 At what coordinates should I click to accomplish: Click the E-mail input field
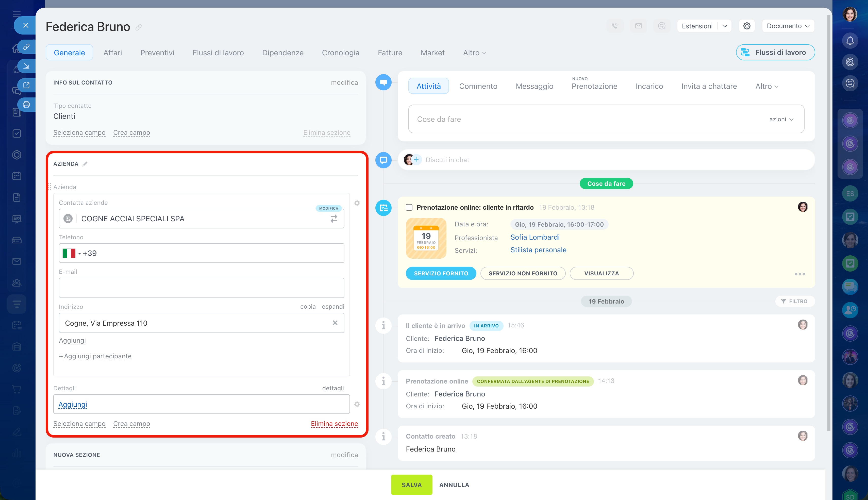pos(201,288)
